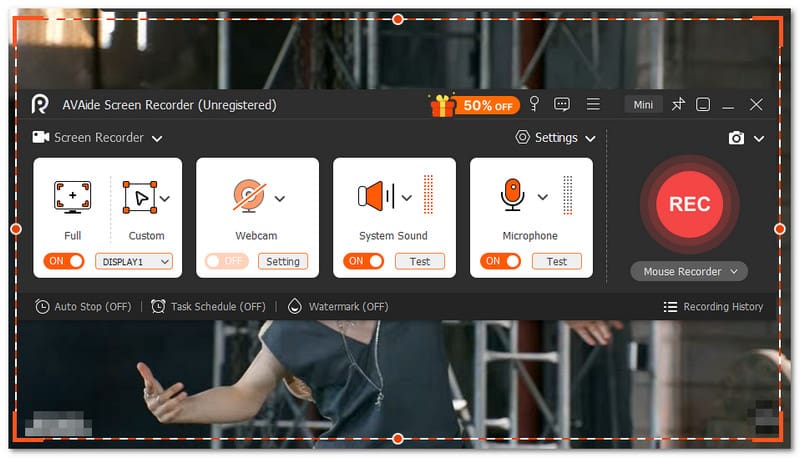The width and height of the screenshot is (800, 458).
Task: Test the System Sound
Action: (x=420, y=261)
